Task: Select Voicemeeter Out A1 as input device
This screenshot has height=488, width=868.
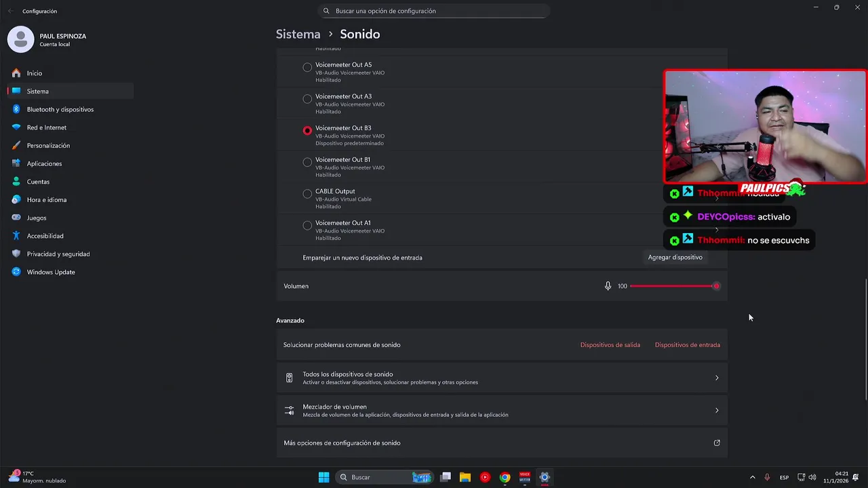Action: (x=307, y=225)
